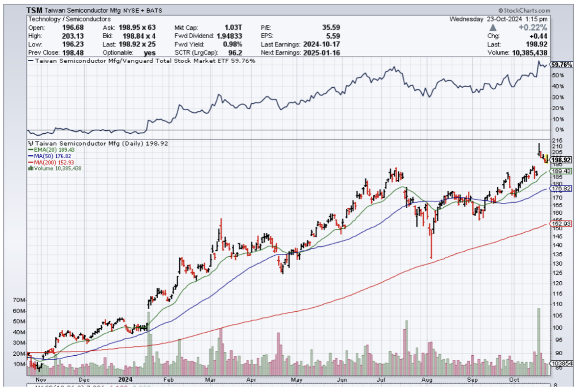Click the Prev Close value 198.48
The image size is (578, 392).
coord(72,53)
